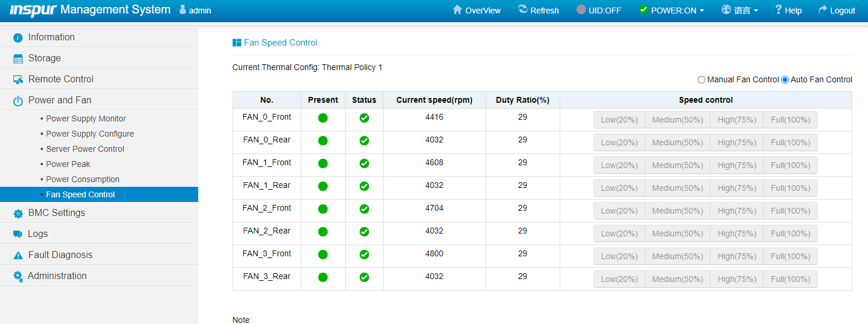The image size is (868, 324).
Task: Toggle the UID:OFF indicator
Action: pyautogui.click(x=599, y=11)
